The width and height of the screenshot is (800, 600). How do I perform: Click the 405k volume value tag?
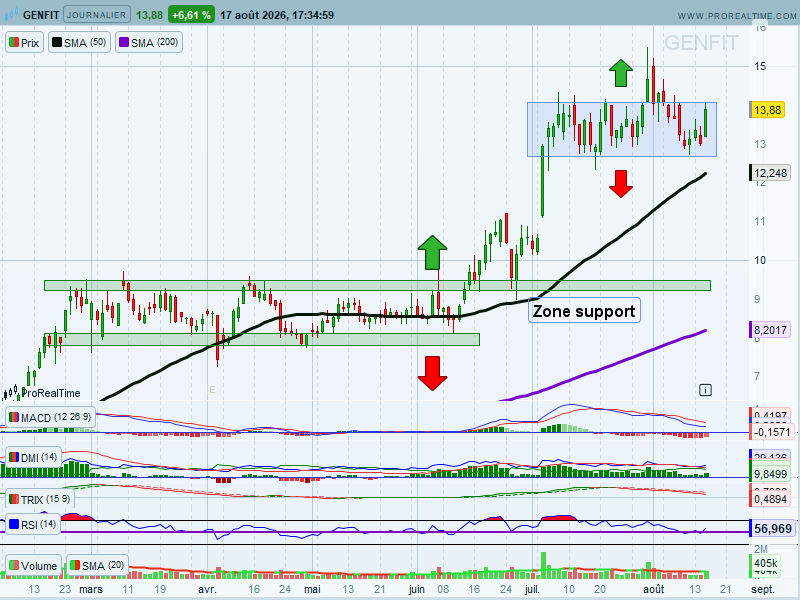[x=764, y=563]
